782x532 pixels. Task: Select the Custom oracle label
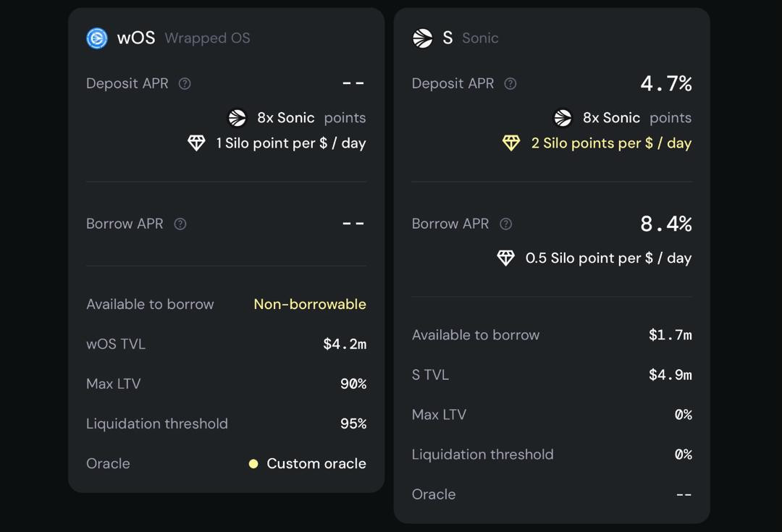click(316, 464)
